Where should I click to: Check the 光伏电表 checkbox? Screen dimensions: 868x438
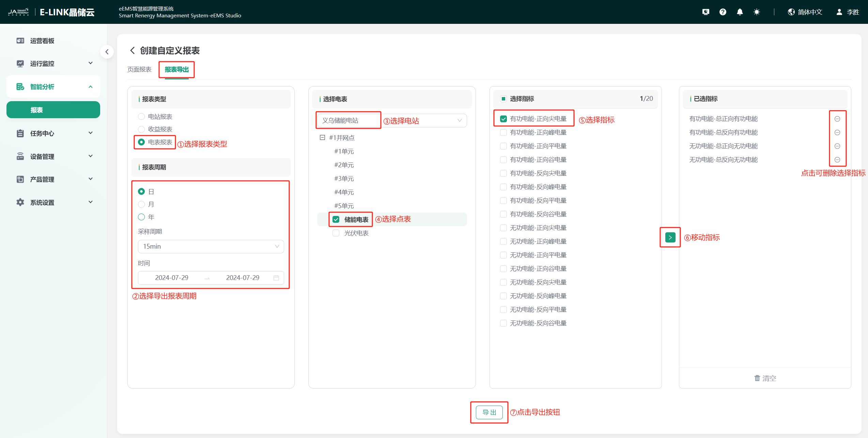click(x=336, y=233)
